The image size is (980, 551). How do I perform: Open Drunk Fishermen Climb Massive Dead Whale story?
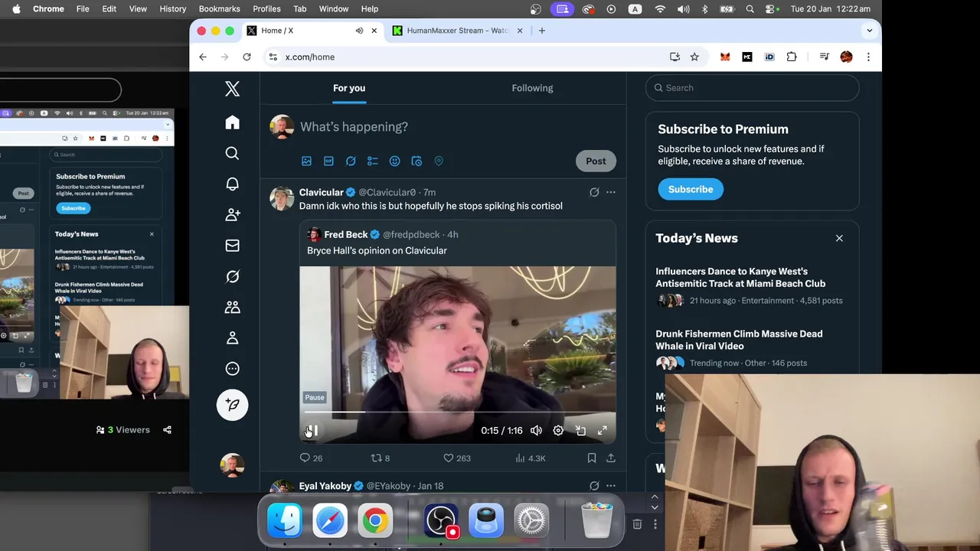pyautogui.click(x=739, y=340)
